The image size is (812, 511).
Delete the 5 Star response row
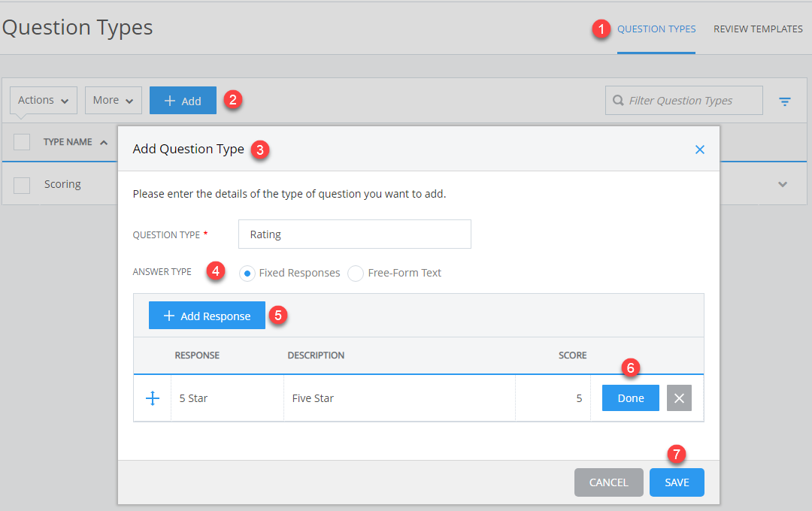coord(679,398)
